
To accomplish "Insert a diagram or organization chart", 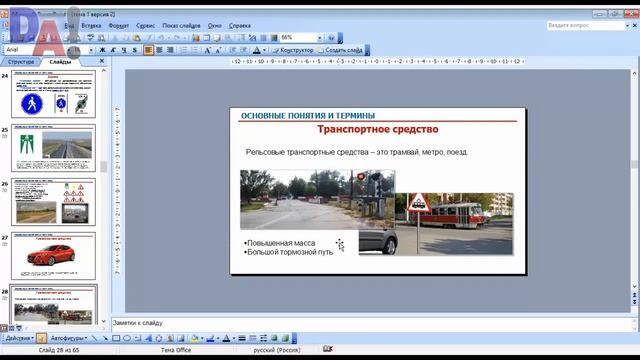I will (x=159, y=338).
